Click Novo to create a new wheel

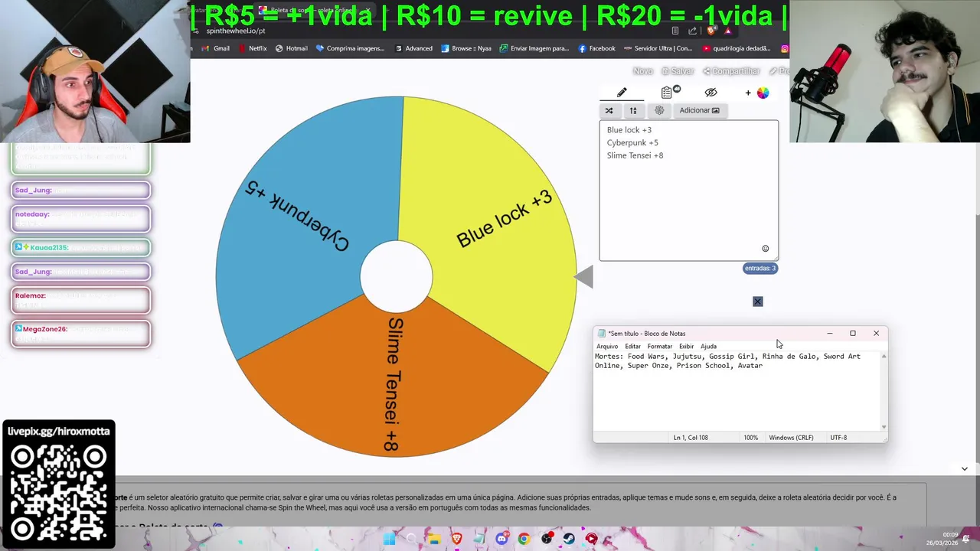click(x=643, y=71)
